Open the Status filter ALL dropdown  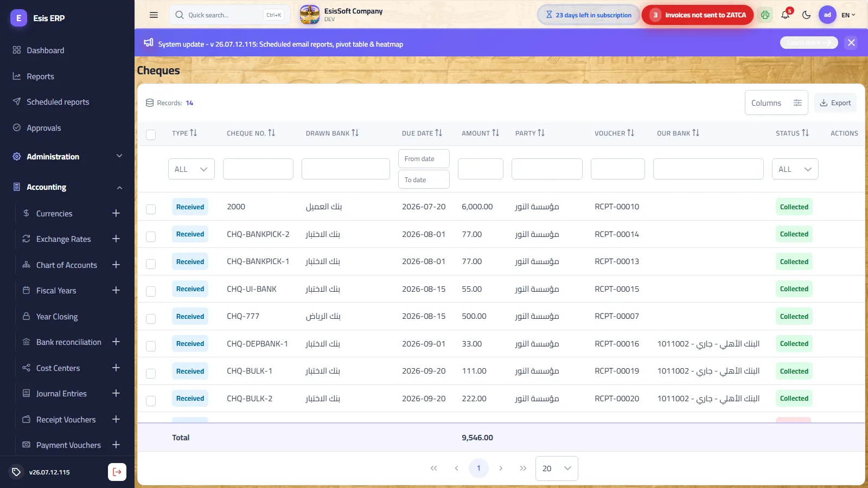tap(795, 169)
